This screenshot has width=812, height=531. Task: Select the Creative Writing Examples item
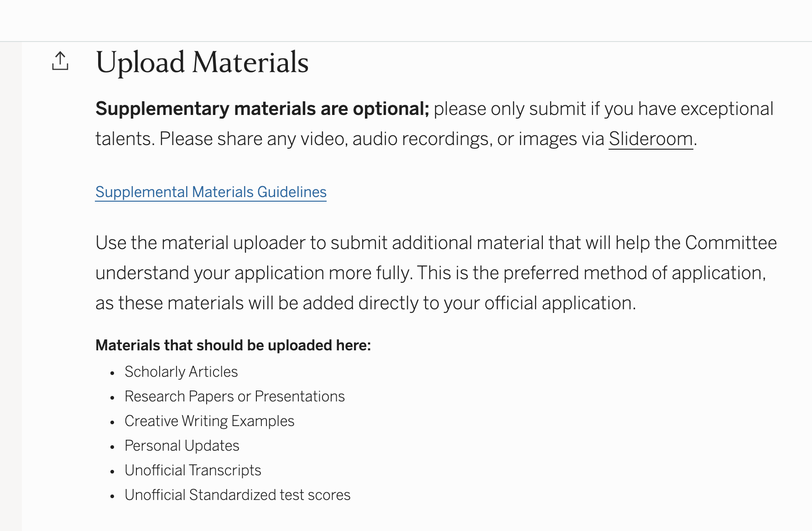pyautogui.click(x=209, y=421)
